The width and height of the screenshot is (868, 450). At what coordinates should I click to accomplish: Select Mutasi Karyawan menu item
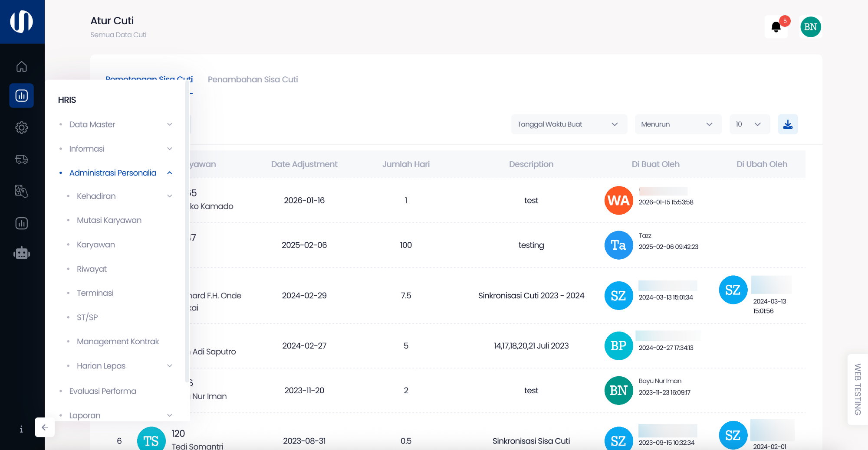pos(109,220)
